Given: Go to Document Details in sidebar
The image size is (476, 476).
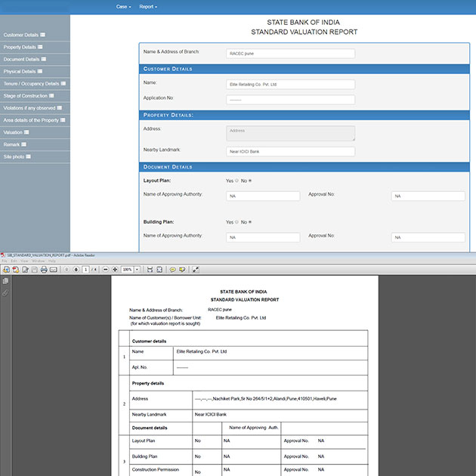Looking at the screenshot, I should [x=25, y=59].
